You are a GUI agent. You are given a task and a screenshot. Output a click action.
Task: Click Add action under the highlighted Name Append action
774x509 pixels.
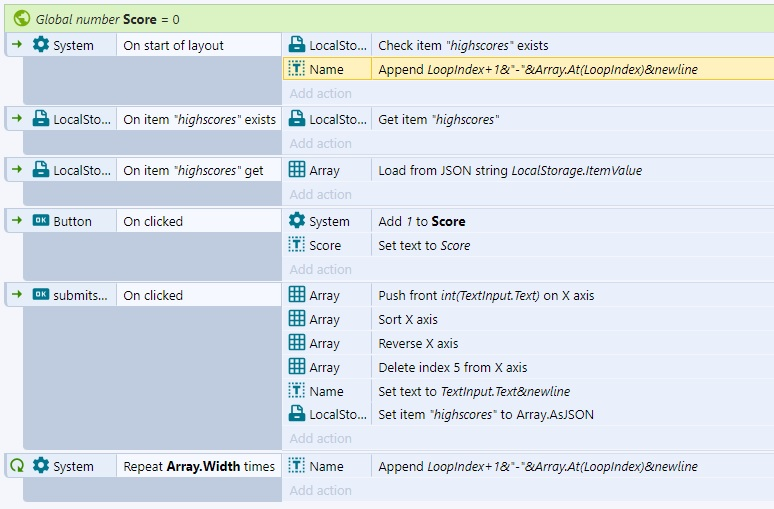(x=320, y=93)
